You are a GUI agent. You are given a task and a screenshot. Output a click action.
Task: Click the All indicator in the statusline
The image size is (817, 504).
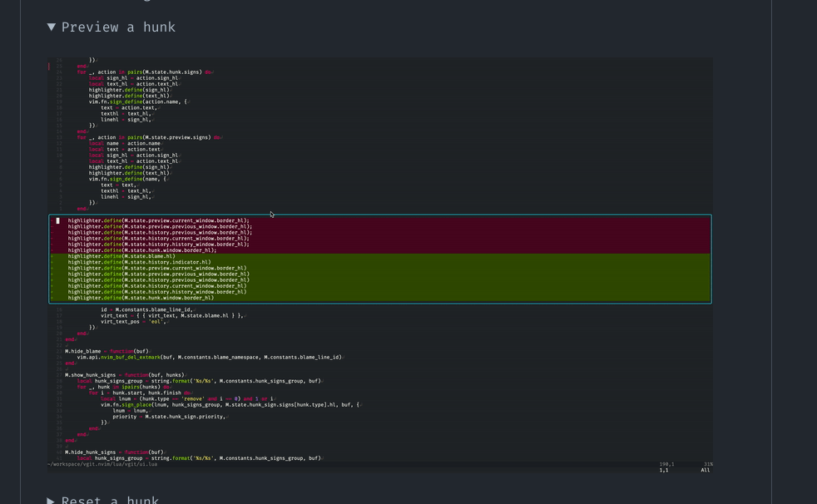[x=704, y=469]
